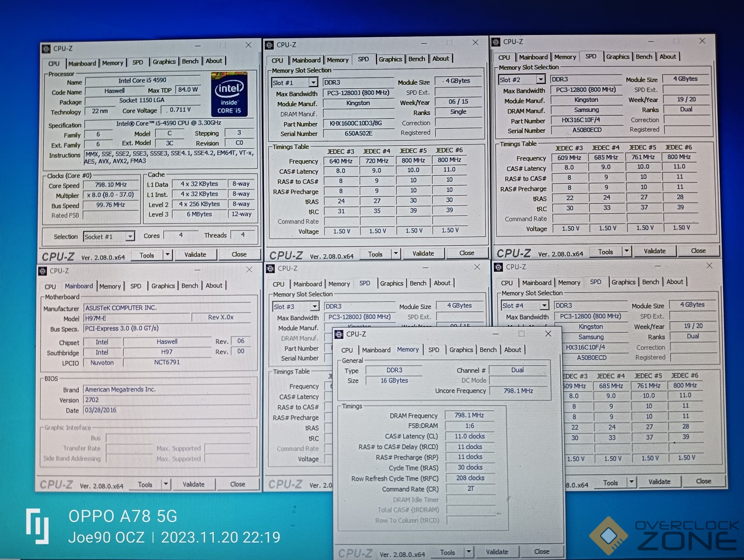Select the SPD tab in the Memory timings window

click(434, 350)
